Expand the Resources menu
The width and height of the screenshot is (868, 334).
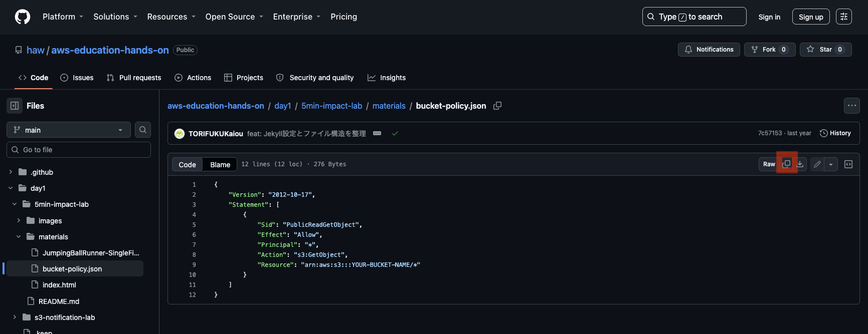[171, 17]
